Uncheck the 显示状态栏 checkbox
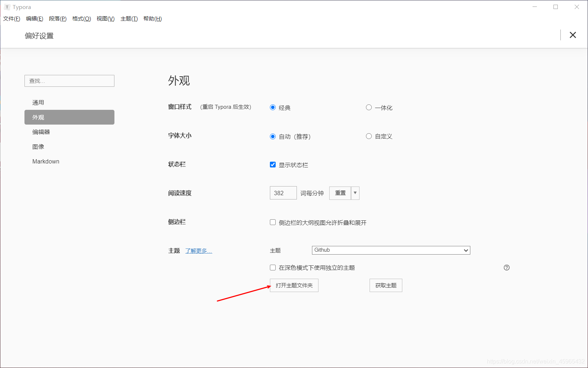 (x=273, y=165)
